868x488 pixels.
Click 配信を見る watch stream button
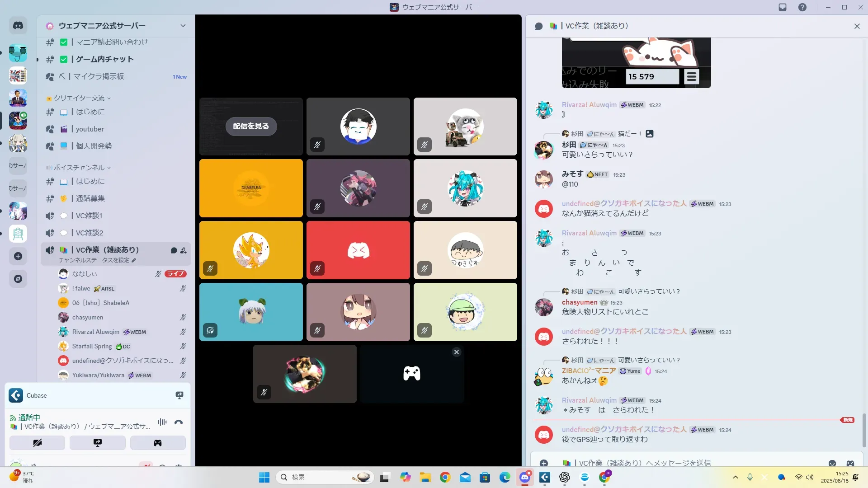tap(251, 126)
